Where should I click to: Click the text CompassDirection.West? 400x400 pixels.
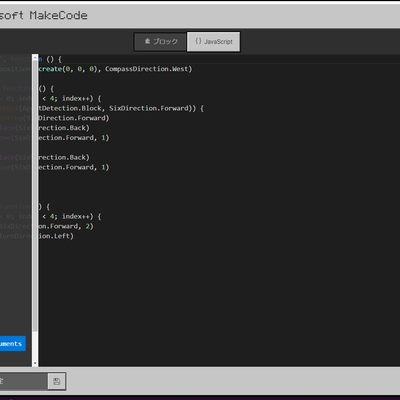147,69
